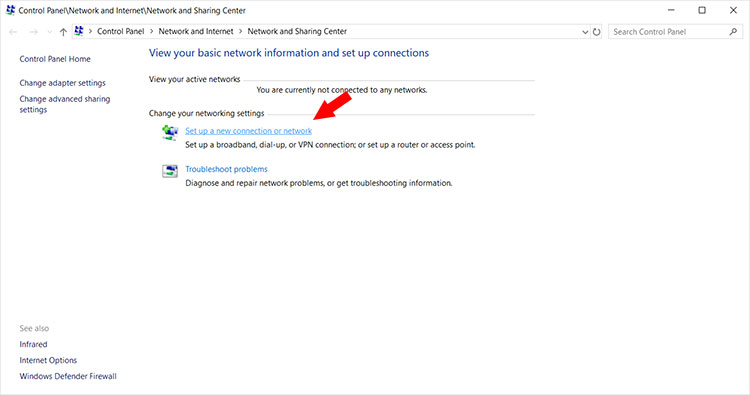Click 'You are currently not connected' text
The height and width of the screenshot is (395, 750).
[x=342, y=90]
